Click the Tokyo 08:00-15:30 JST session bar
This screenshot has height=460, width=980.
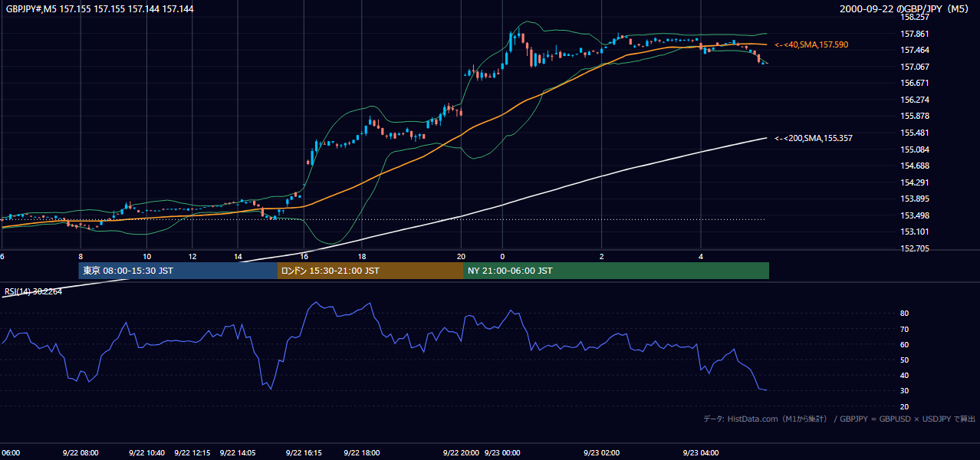click(x=178, y=271)
